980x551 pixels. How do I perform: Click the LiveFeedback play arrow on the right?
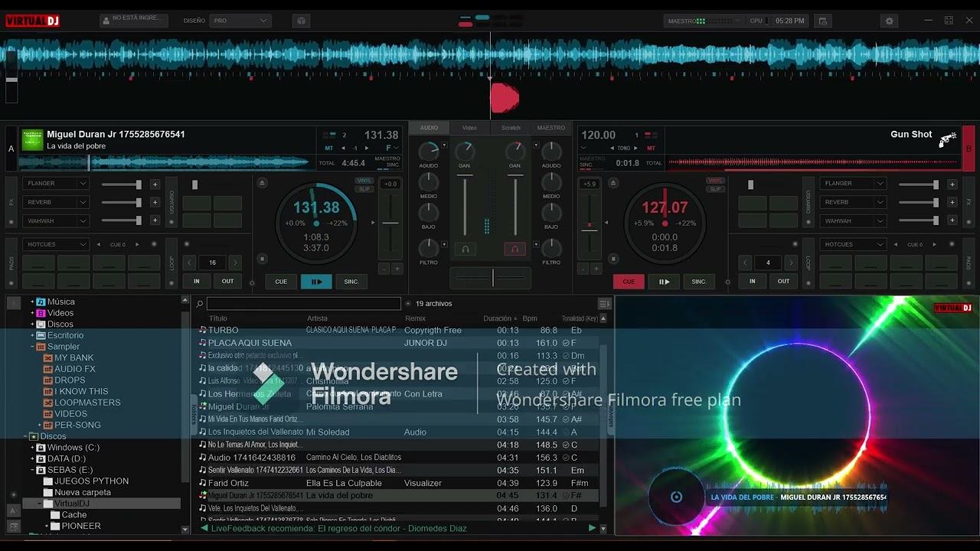(591, 528)
